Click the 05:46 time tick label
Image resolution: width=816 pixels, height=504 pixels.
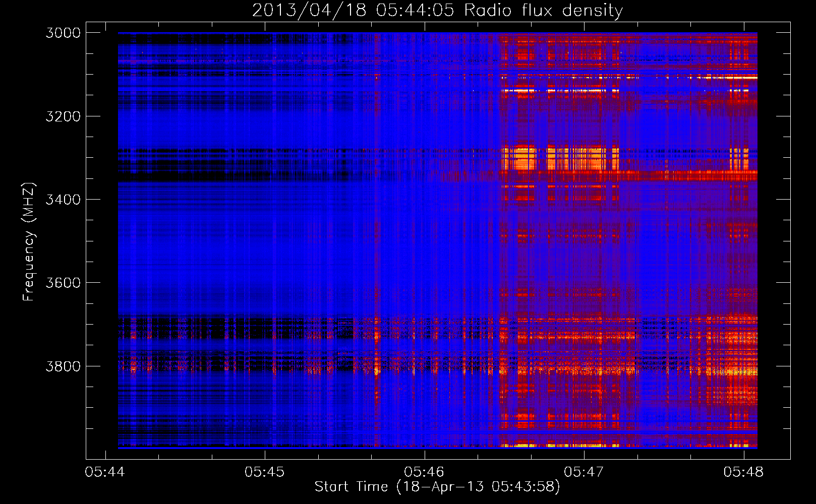(x=424, y=472)
